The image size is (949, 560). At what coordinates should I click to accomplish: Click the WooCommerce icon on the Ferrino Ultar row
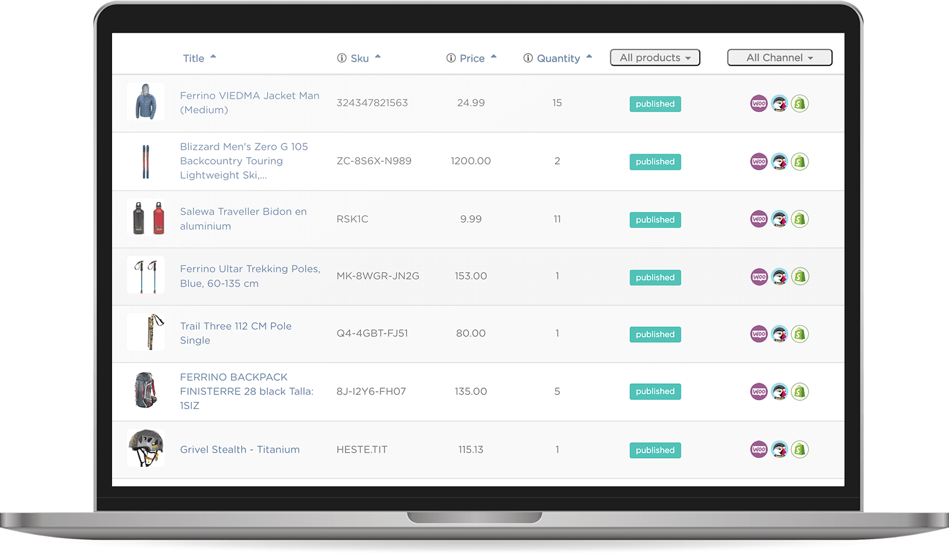759,276
